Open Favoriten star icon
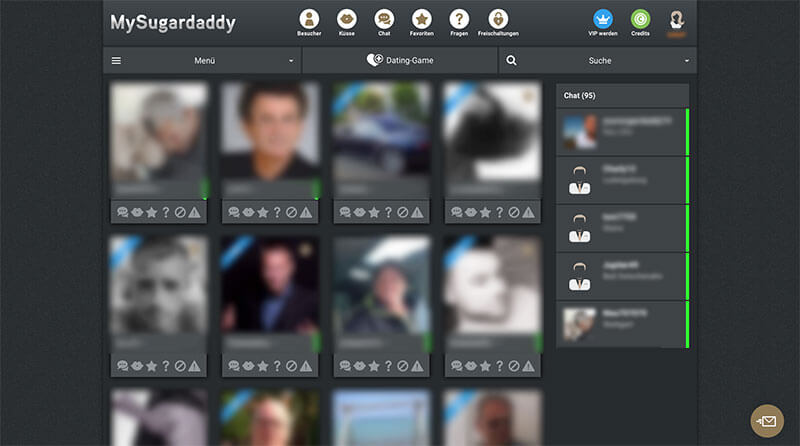Image resolution: width=800 pixels, height=446 pixels. pyautogui.click(x=422, y=19)
